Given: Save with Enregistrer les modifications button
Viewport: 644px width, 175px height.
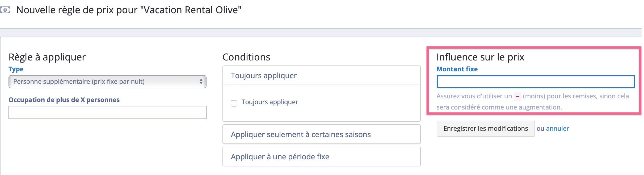Looking at the screenshot, I should [x=486, y=129].
